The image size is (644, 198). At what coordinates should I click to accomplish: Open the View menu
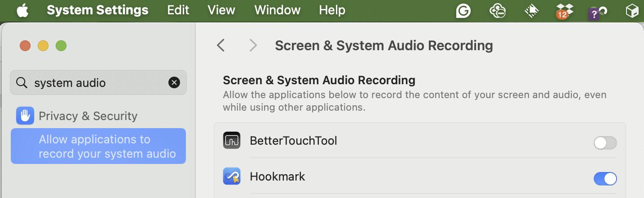click(x=222, y=10)
